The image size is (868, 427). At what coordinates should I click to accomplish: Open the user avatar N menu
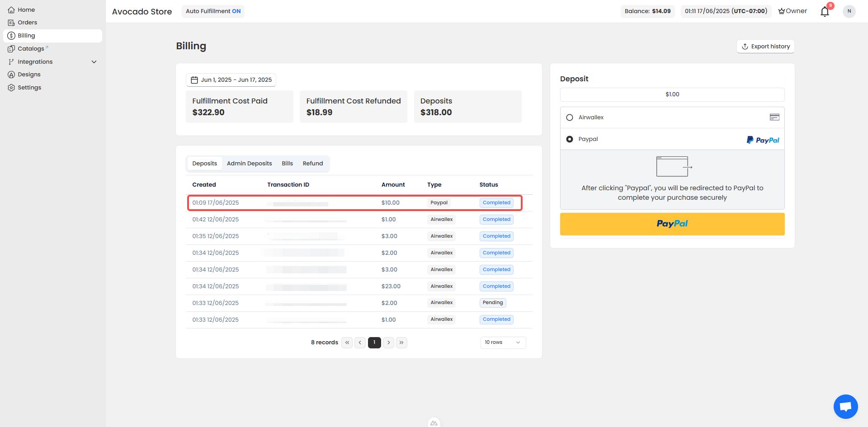849,11
